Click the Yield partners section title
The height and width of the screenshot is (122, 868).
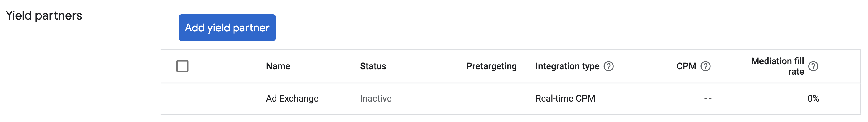coord(44,15)
